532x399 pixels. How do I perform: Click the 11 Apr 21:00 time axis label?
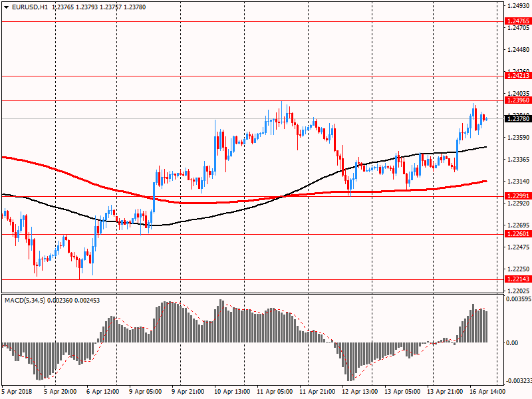pyautogui.click(x=317, y=392)
